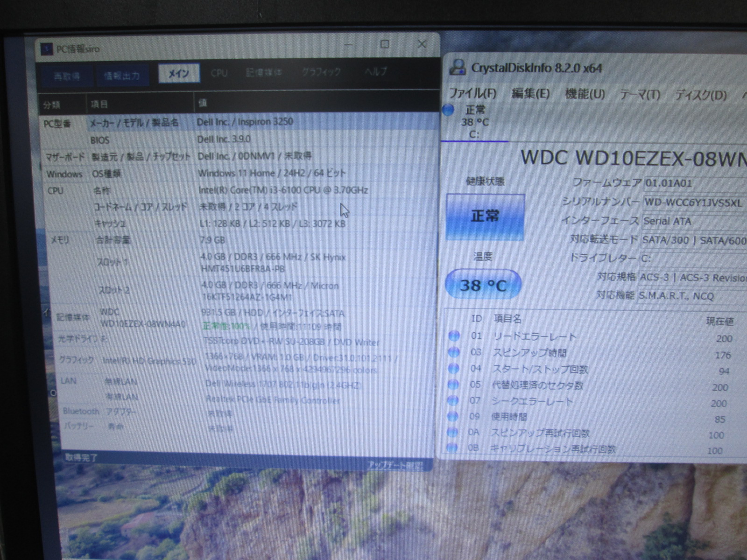
Task: Click the Dell Wireless 1707 802.11b|g|n value
Action: (x=283, y=385)
